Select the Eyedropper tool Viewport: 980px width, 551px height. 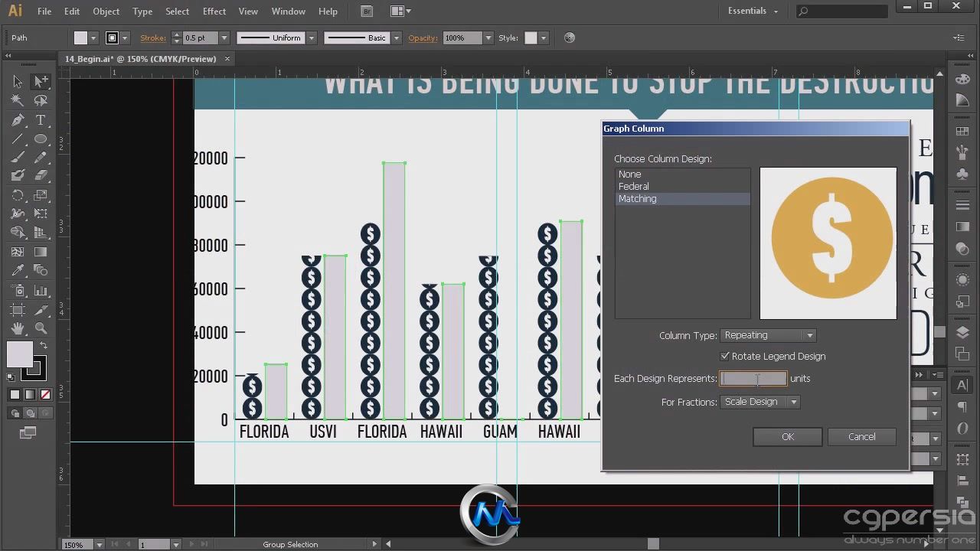tap(18, 271)
